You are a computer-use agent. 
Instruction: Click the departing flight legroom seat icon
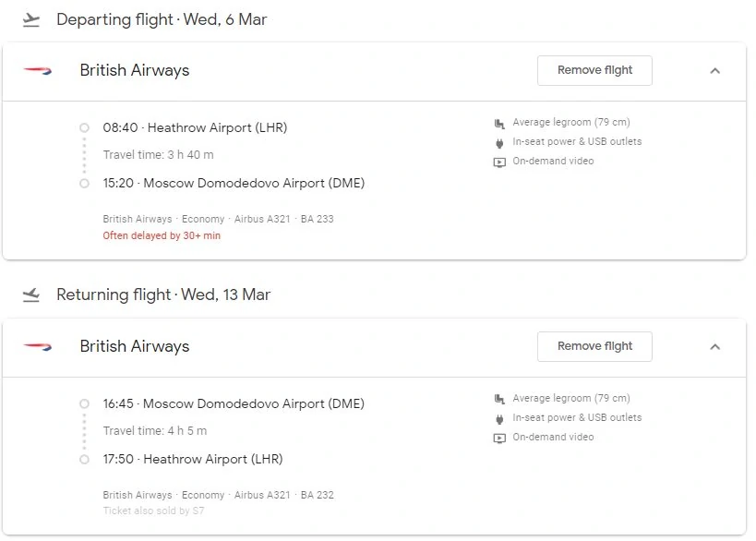[x=499, y=124]
